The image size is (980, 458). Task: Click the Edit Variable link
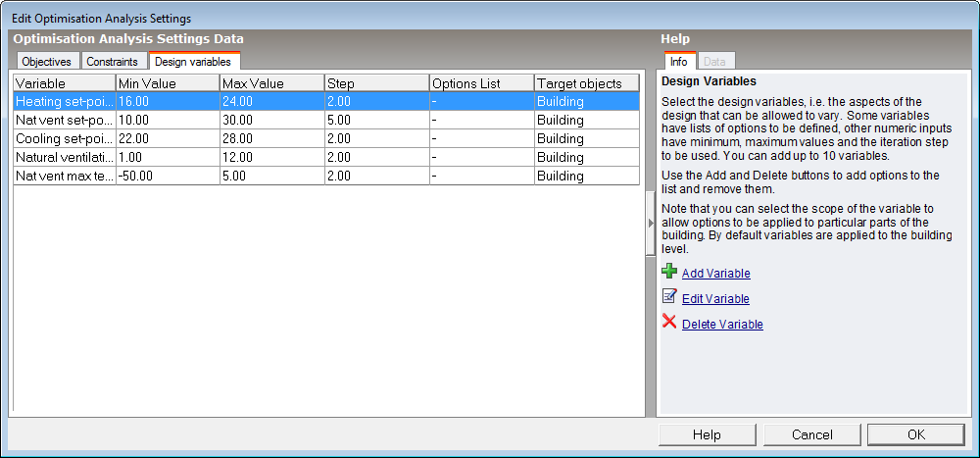pos(715,299)
